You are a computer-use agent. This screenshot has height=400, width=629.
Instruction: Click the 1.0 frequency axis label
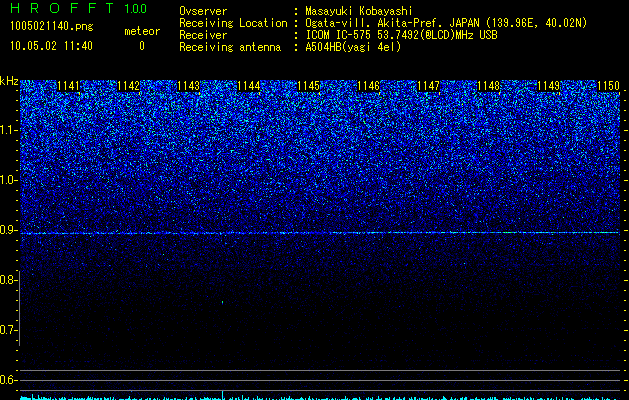[x=8, y=180]
